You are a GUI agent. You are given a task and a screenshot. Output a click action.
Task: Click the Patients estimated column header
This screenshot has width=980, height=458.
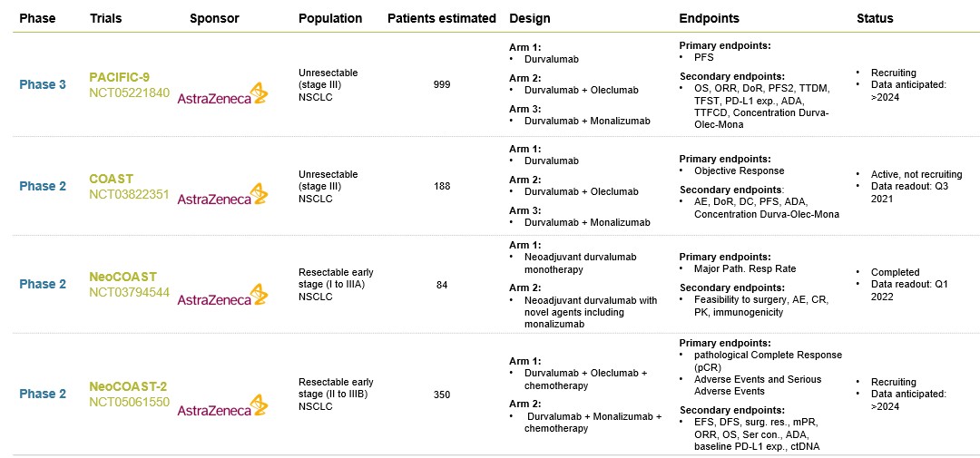click(x=442, y=18)
